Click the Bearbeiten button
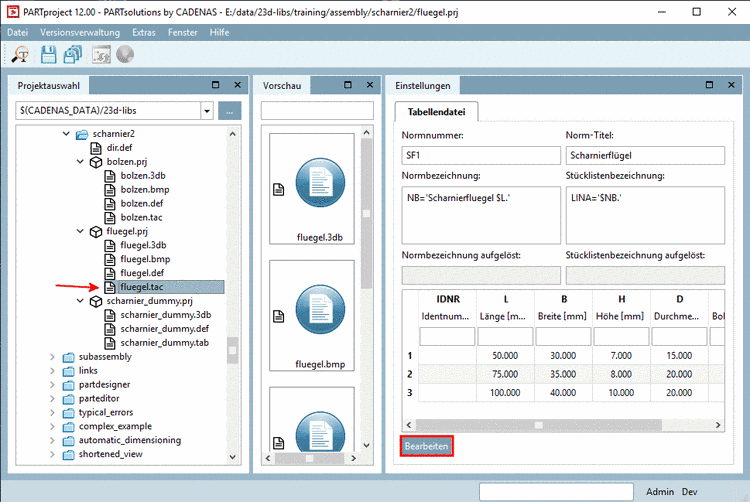Screen dimensions: 750x502 point(427,446)
